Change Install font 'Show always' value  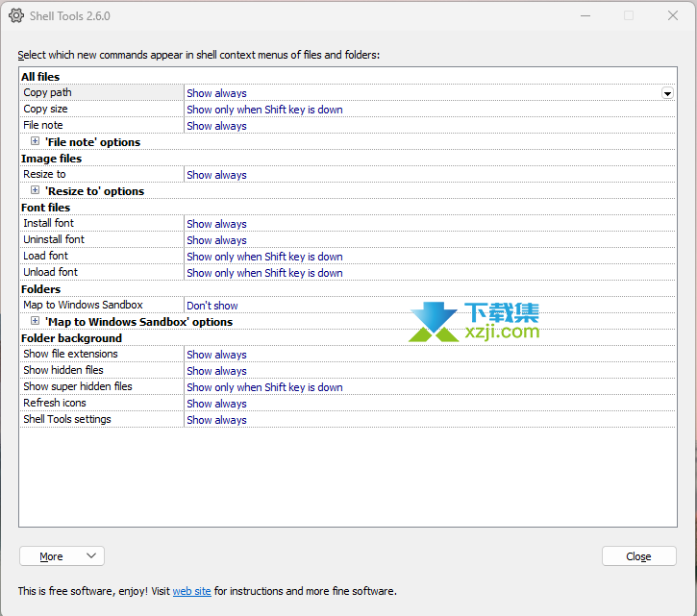(x=216, y=224)
